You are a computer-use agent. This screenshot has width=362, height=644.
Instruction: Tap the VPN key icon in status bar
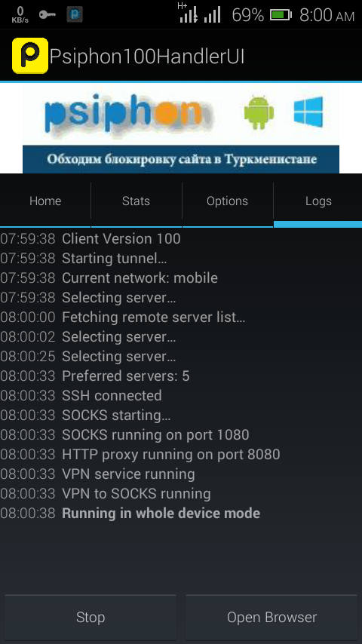click(x=48, y=15)
